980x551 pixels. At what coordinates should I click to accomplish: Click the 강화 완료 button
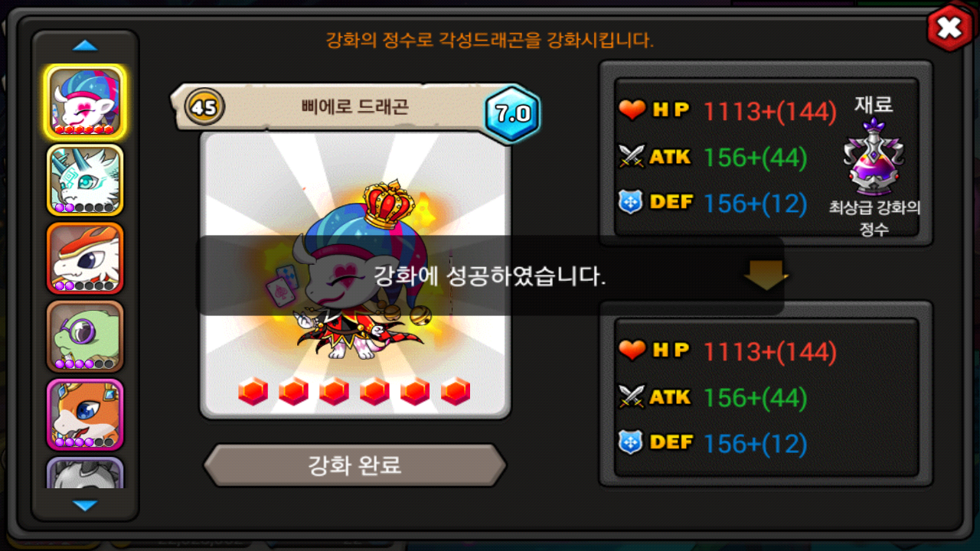[x=354, y=465]
